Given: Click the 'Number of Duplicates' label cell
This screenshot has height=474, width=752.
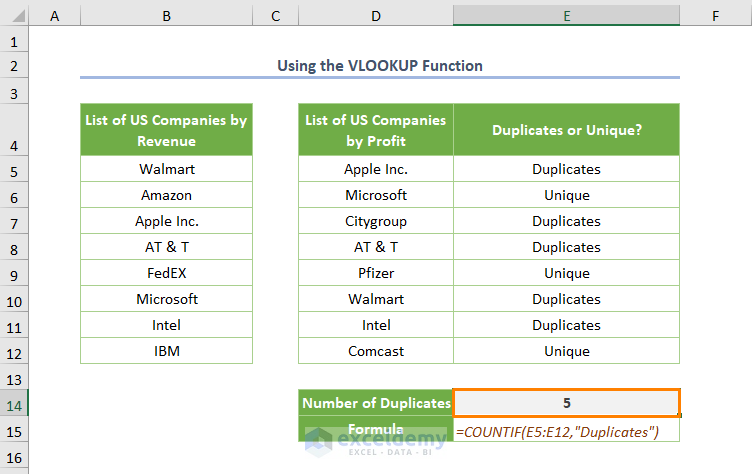Looking at the screenshot, I should point(376,403).
